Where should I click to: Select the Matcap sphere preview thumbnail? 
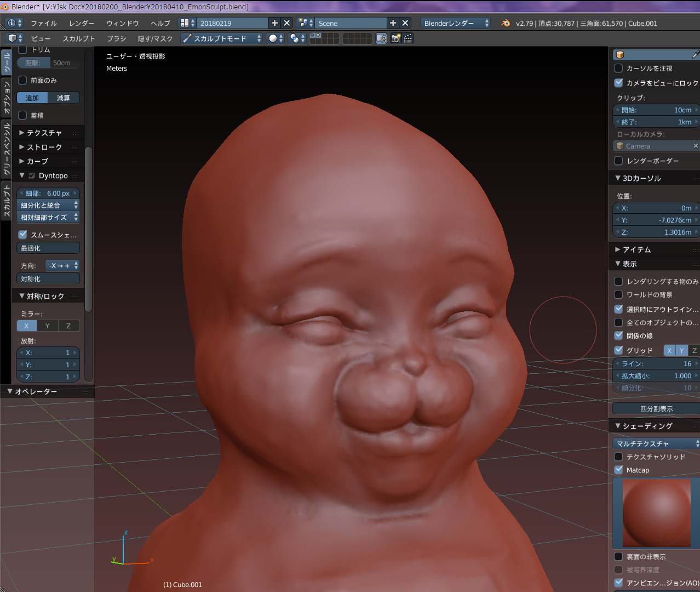pos(656,513)
